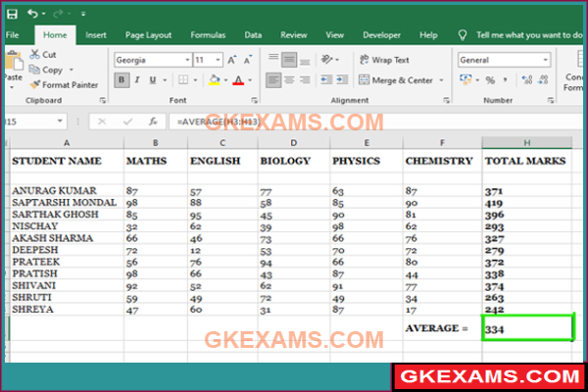Open the font size dropdown showing 11

[217, 60]
